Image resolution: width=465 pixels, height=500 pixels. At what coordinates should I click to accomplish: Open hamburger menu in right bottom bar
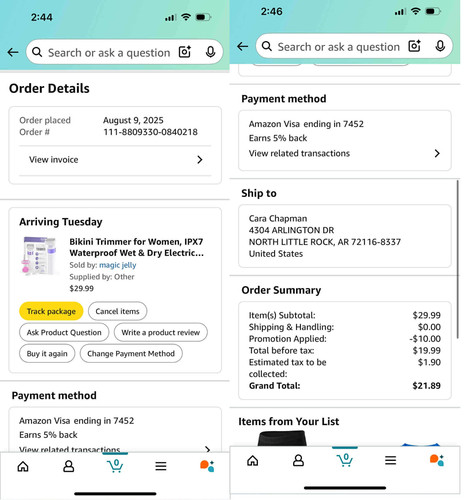coord(390,460)
